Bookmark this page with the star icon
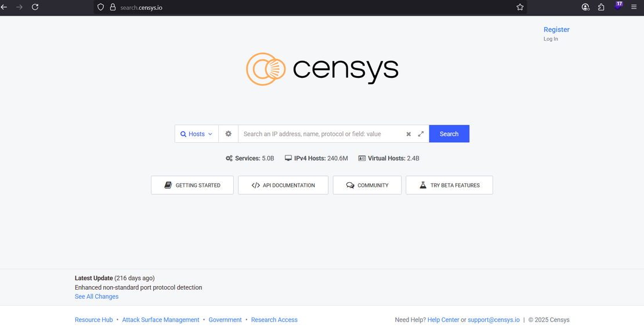The width and height of the screenshot is (644, 332). [x=520, y=7]
